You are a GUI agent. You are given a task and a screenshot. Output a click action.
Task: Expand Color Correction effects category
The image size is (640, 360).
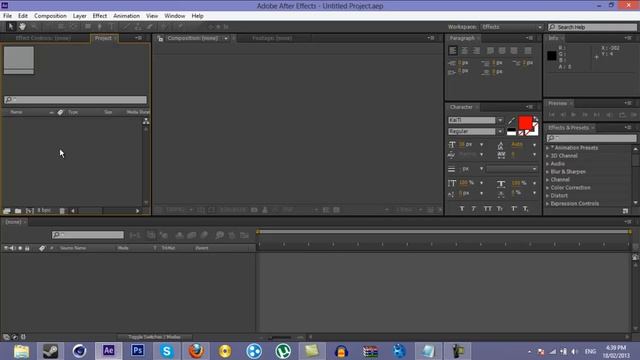pyautogui.click(x=548, y=188)
